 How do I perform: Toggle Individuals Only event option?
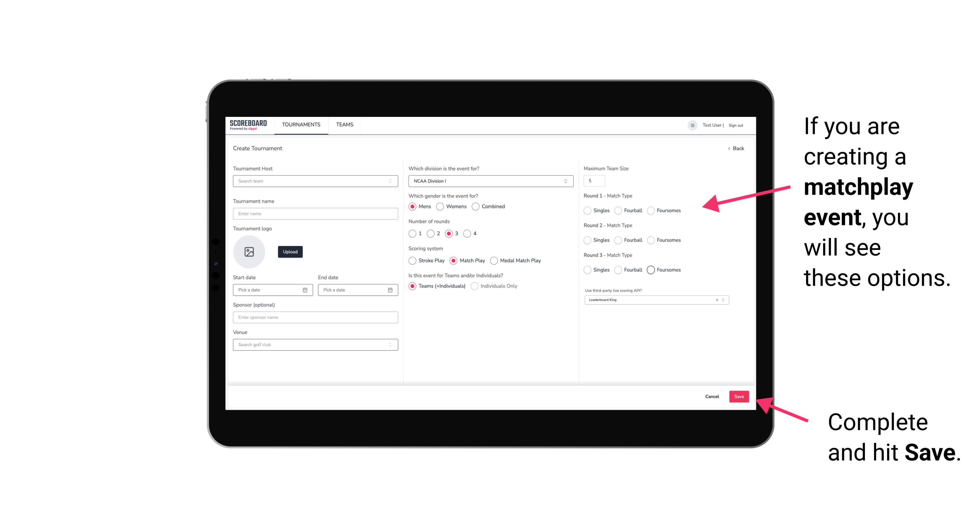pyautogui.click(x=475, y=286)
